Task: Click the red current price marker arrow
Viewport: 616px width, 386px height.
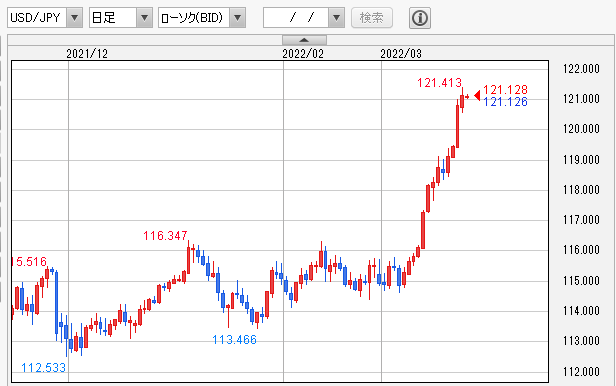Action: point(477,95)
